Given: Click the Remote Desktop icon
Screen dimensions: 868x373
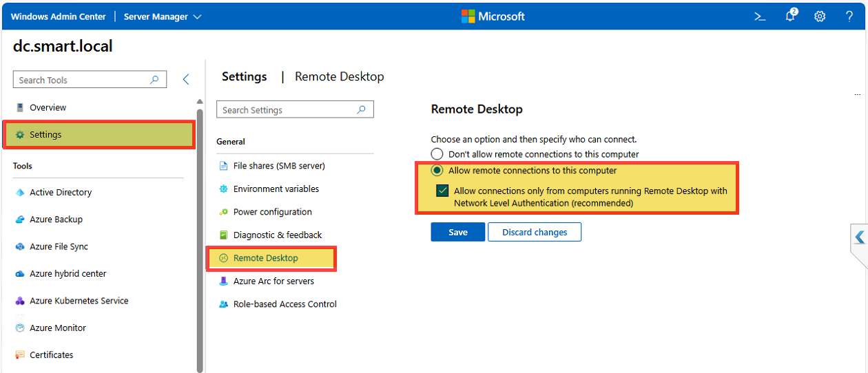Looking at the screenshot, I should click(x=223, y=258).
